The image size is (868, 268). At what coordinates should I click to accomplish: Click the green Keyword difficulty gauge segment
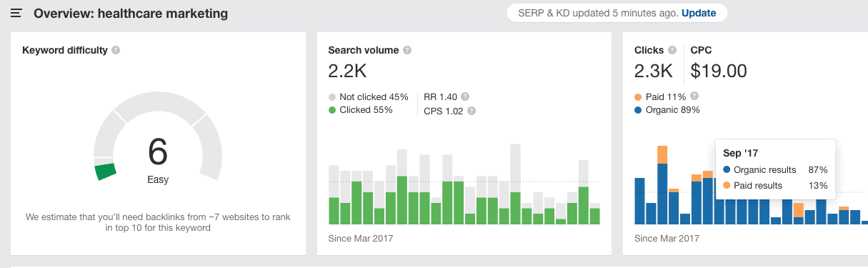(x=106, y=172)
